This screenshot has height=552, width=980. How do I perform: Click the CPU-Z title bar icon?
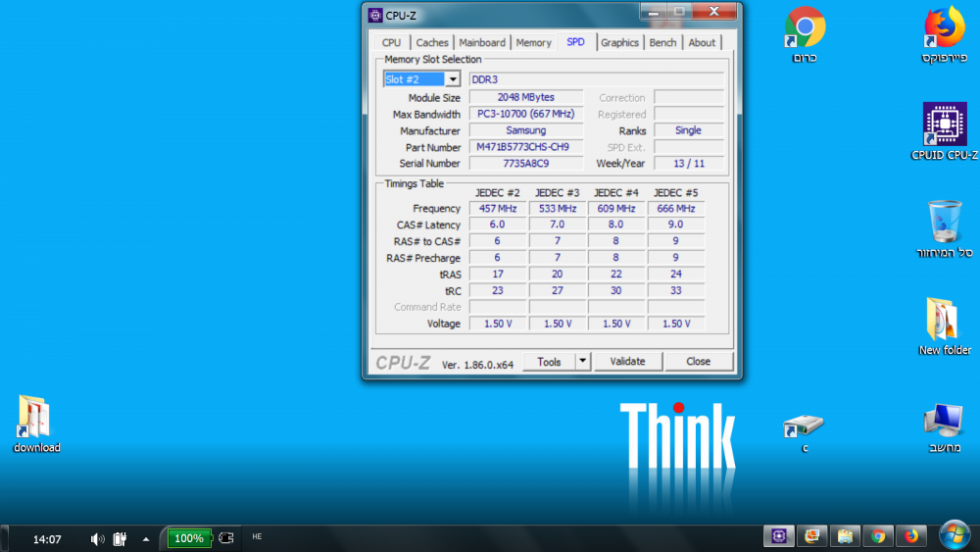[x=375, y=15]
